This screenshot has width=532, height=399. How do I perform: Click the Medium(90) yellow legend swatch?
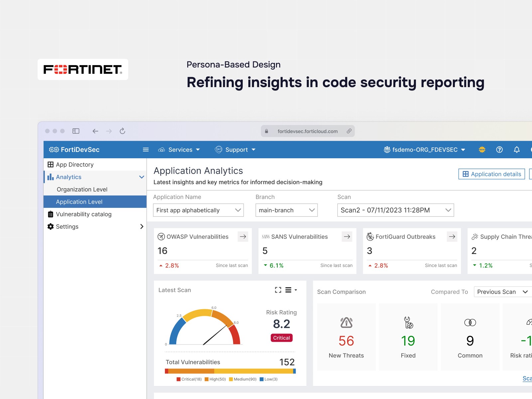tap(231, 379)
